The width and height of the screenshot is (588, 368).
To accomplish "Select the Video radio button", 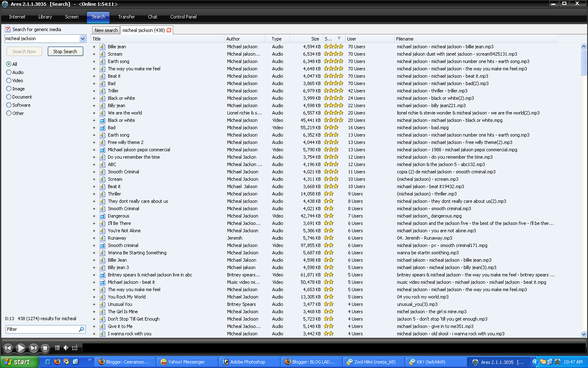I will point(9,81).
